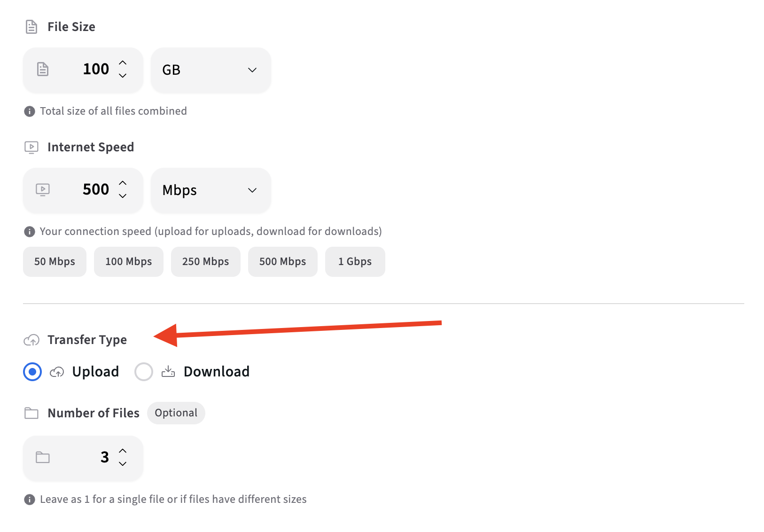Select the Upload radio button
764x532 pixels.
(32, 371)
